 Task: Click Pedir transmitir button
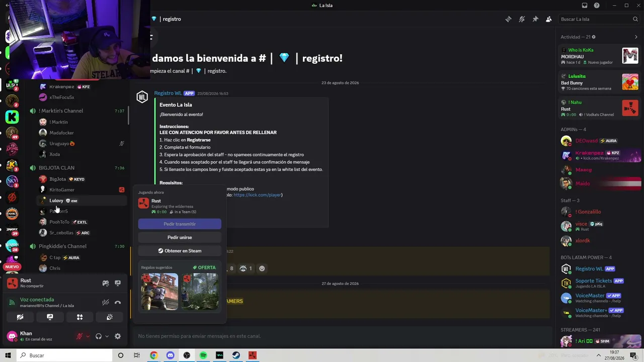point(180,224)
